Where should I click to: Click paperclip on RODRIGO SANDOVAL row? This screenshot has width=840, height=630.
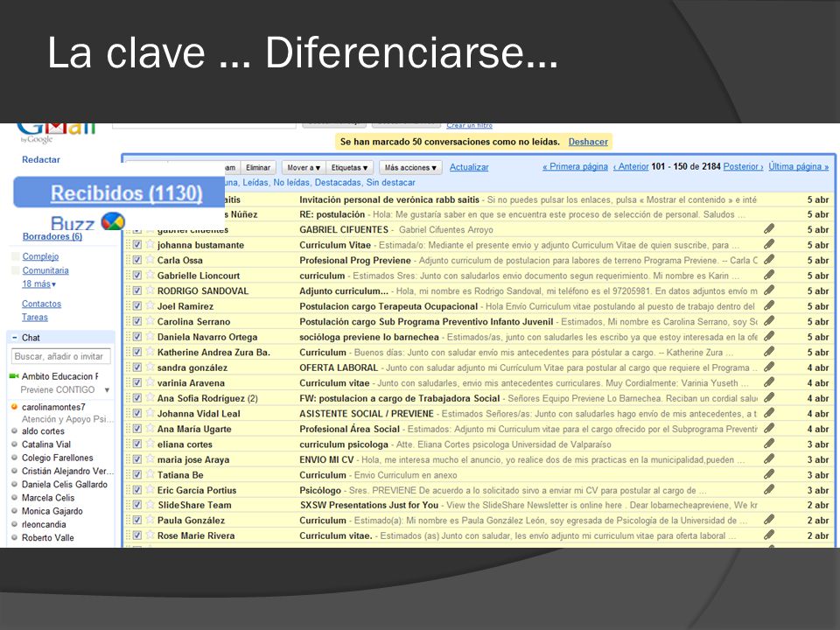coord(769,290)
